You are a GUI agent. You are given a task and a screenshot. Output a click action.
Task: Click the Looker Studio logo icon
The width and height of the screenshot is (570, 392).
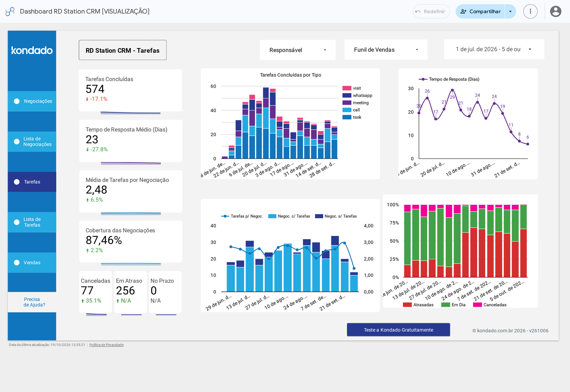coord(10,11)
